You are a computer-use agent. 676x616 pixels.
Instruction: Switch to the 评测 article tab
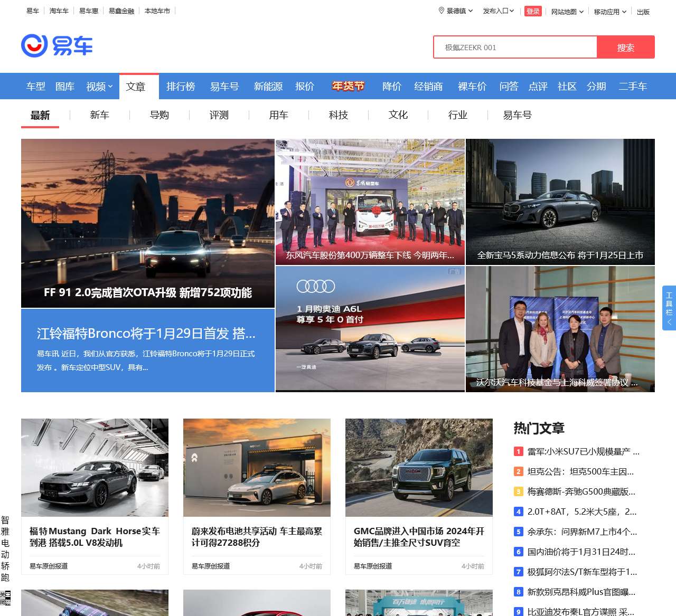(x=219, y=115)
